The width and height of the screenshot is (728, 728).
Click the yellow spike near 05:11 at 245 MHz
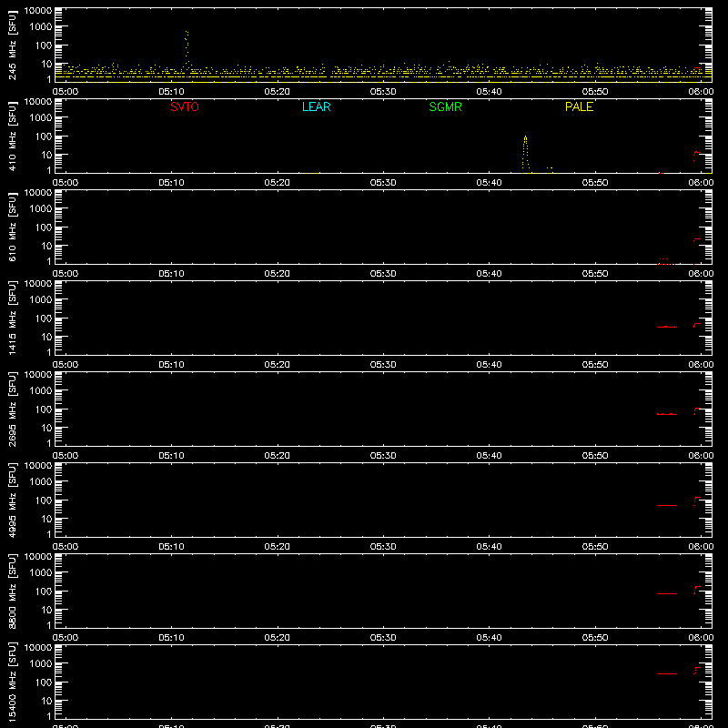[187, 46]
